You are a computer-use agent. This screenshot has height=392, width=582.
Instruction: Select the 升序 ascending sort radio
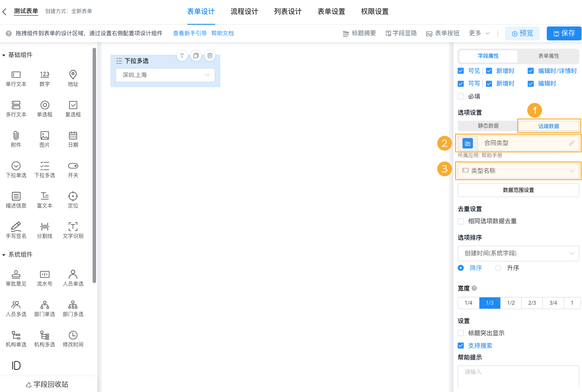498,268
